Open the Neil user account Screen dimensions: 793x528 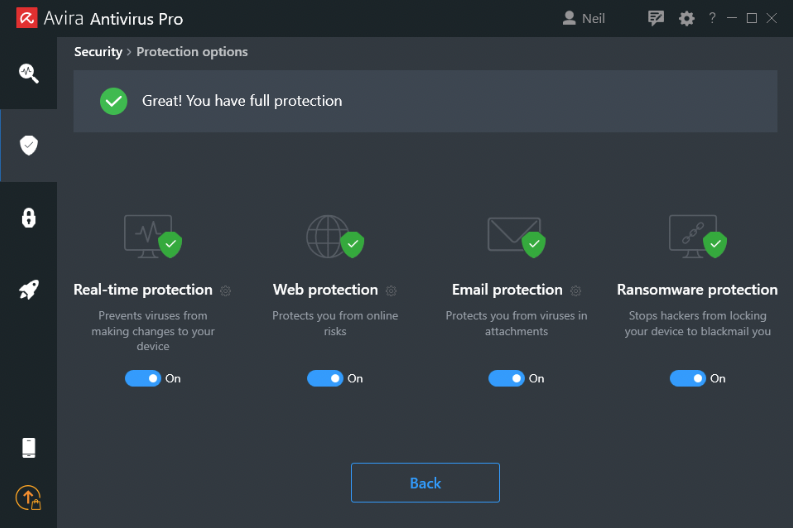pyautogui.click(x=584, y=18)
